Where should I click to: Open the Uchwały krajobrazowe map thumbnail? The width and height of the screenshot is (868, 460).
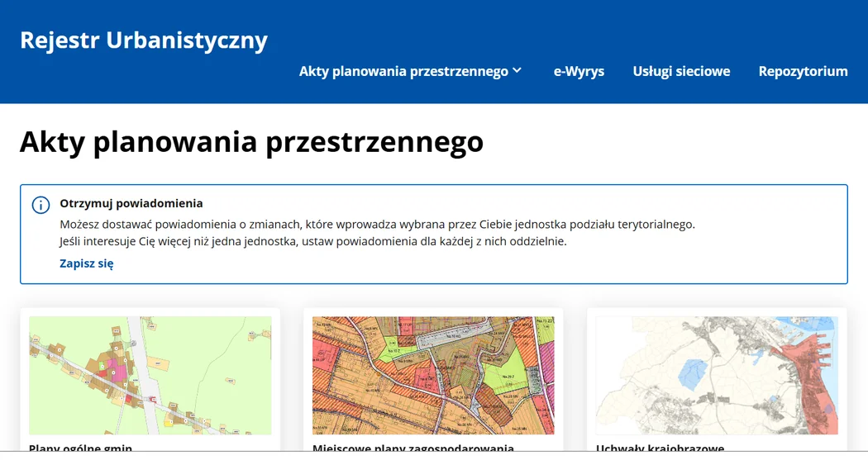coord(717,376)
